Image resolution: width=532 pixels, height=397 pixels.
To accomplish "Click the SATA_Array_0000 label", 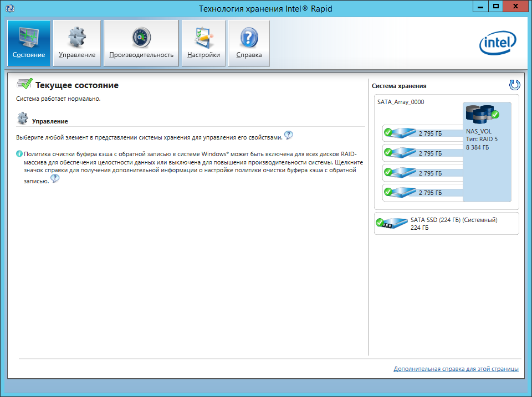I will tap(401, 102).
